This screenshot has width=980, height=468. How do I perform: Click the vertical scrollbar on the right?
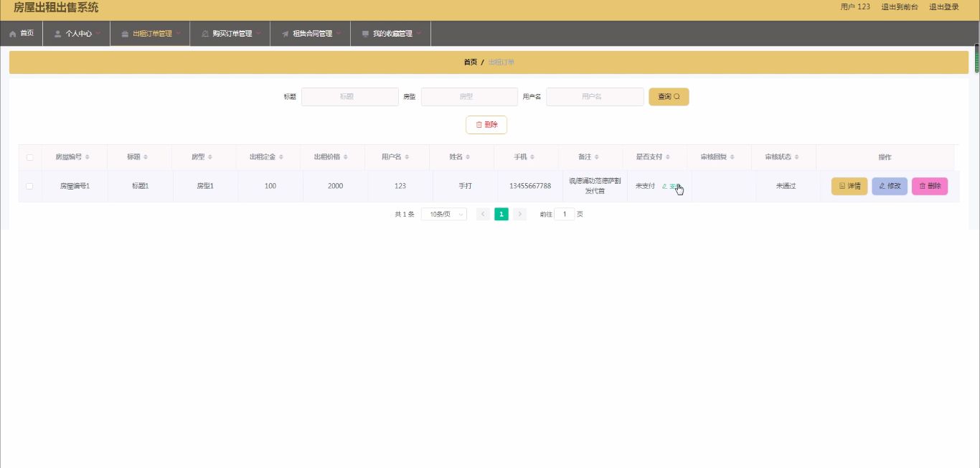point(976,59)
